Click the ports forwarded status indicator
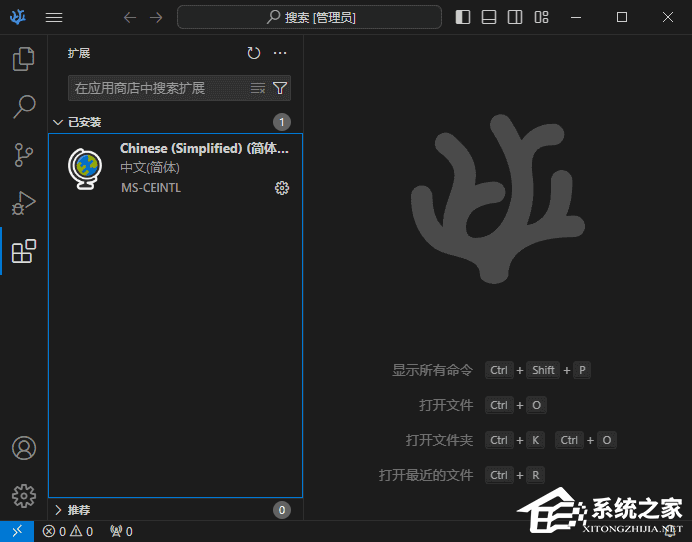 click(x=121, y=531)
